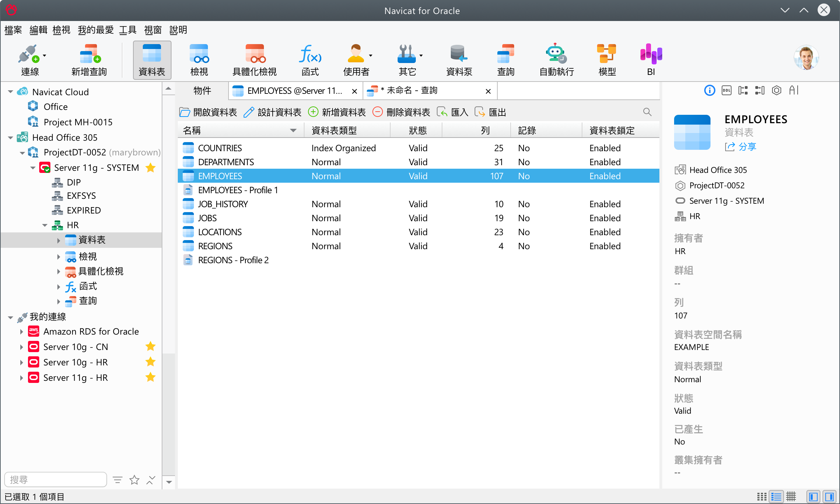Image resolution: width=840 pixels, height=504 pixels.
Task: Click the New Query (新增查詢) toolbar icon
Action: coord(89,60)
